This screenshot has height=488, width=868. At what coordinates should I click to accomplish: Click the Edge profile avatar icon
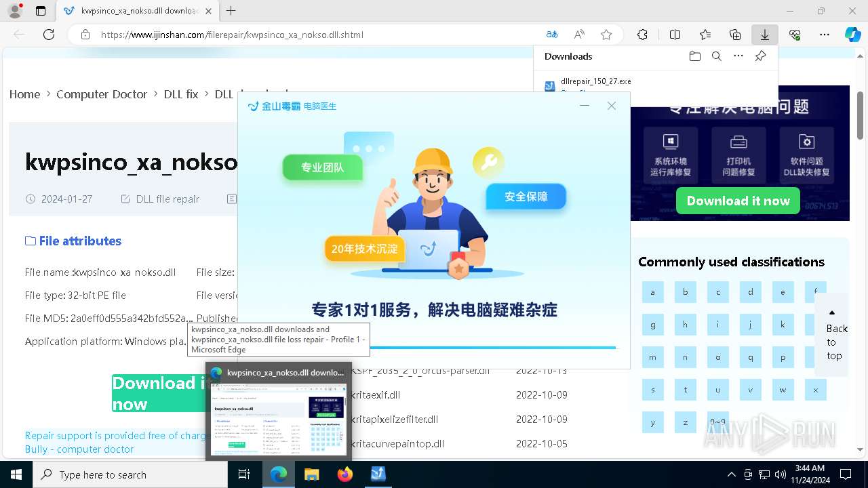pyautogui.click(x=15, y=11)
